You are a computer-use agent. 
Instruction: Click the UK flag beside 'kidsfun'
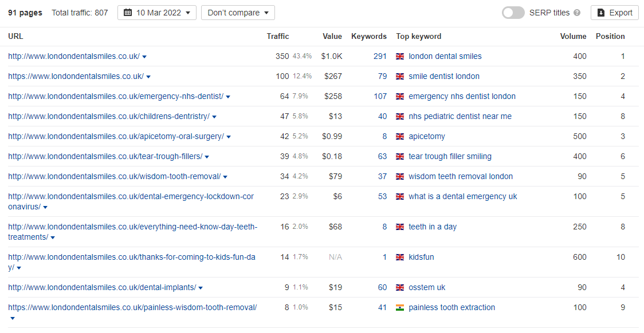400,257
